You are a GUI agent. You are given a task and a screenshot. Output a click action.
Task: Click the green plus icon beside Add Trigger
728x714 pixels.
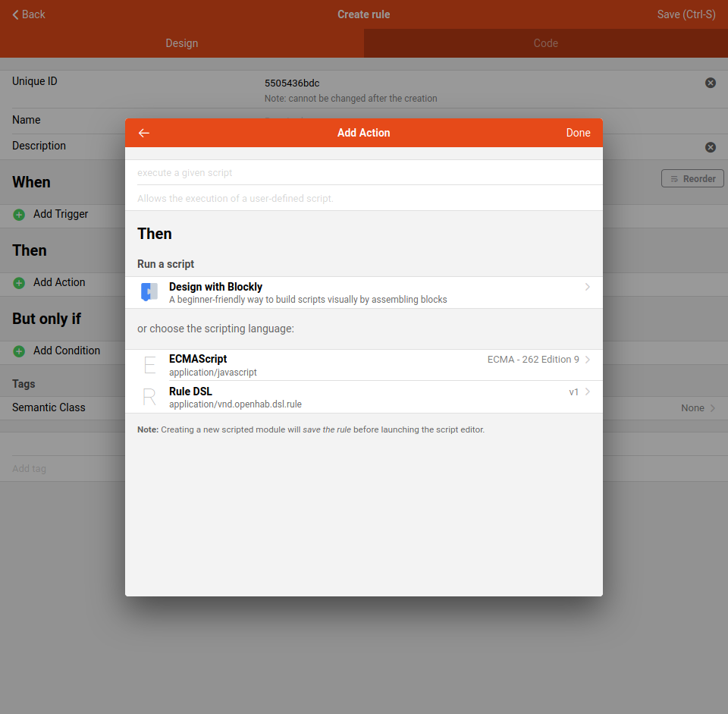(x=19, y=215)
